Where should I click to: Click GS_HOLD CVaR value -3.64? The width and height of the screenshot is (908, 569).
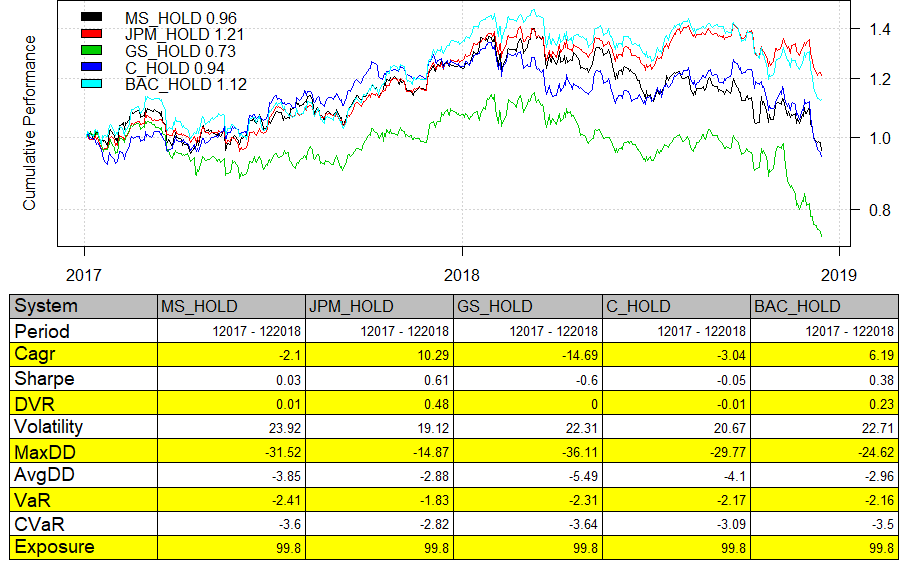pos(583,525)
